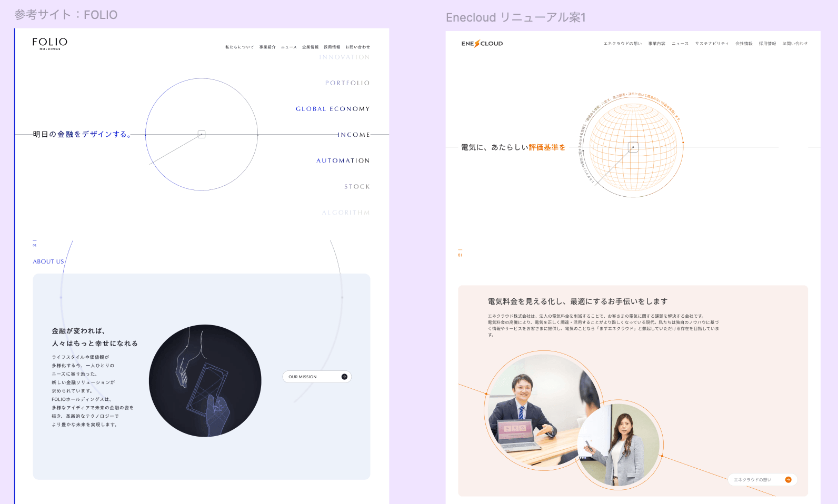Click the circular photo of woman presenting
Screen dimensions: 838x504
[618, 445]
